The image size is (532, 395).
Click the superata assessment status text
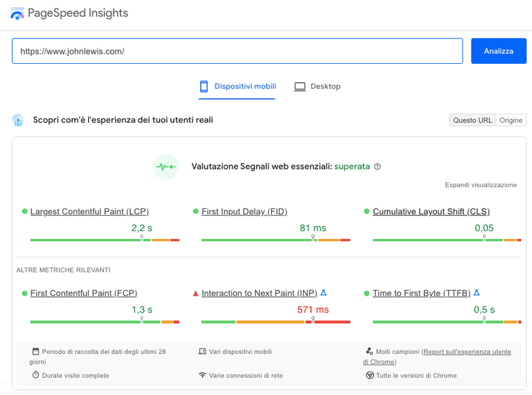[x=352, y=167]
